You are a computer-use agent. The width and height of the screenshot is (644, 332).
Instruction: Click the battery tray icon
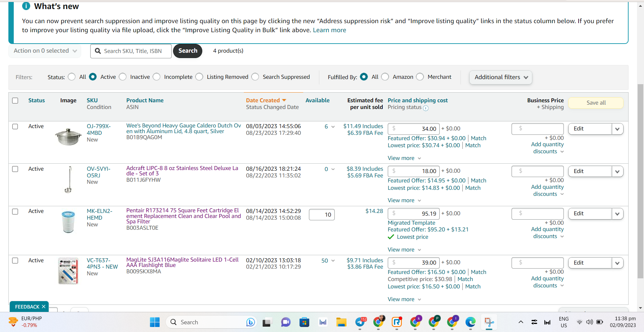[600, 322]
